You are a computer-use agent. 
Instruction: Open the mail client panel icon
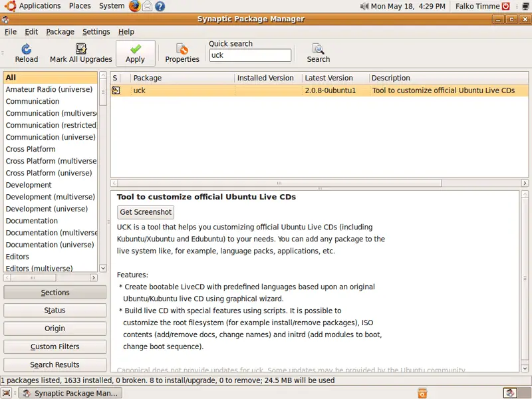tap(147, 6)
